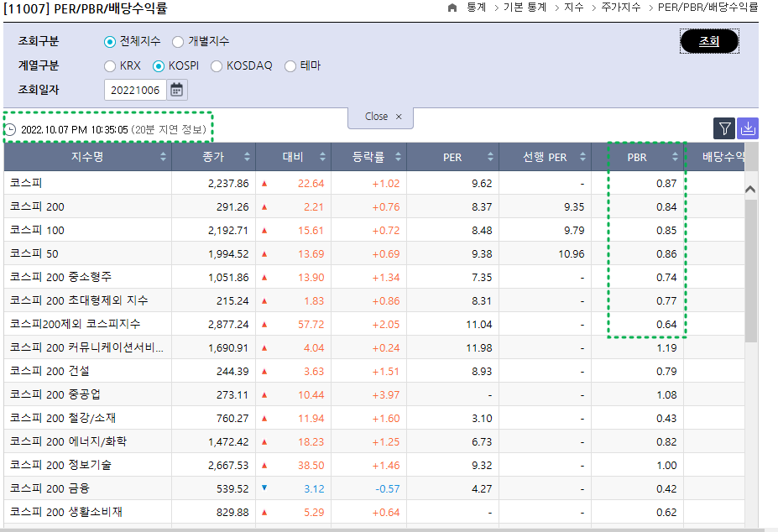Click the 코스피 200 row name
778x532 pixels.
point(37,206)
